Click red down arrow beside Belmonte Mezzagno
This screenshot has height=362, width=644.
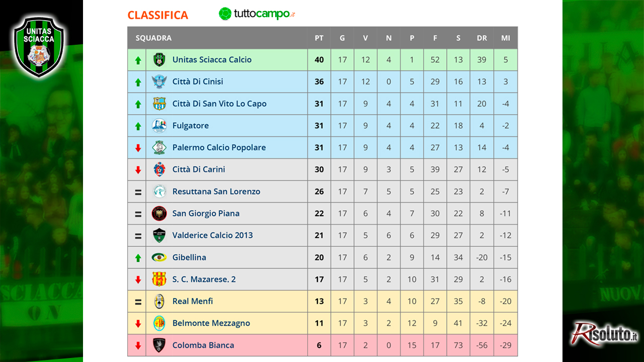click(138, 324)
